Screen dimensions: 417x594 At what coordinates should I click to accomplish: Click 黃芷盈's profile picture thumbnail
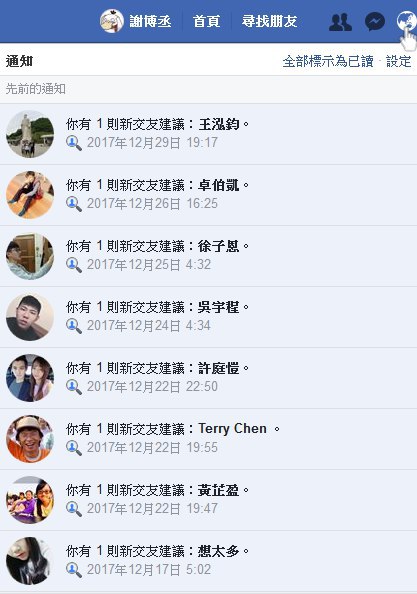(30, 500)
